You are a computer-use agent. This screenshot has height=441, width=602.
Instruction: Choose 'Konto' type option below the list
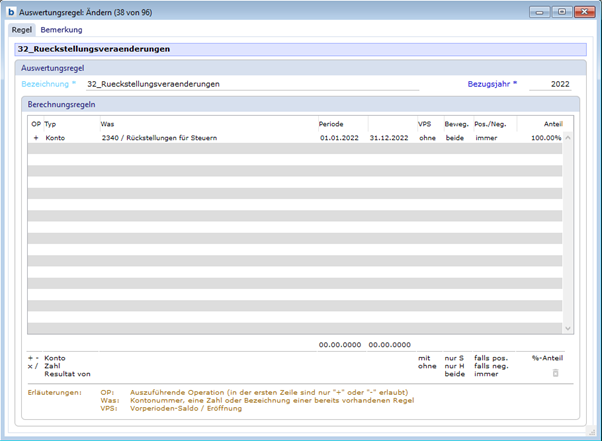coord(55,356)
